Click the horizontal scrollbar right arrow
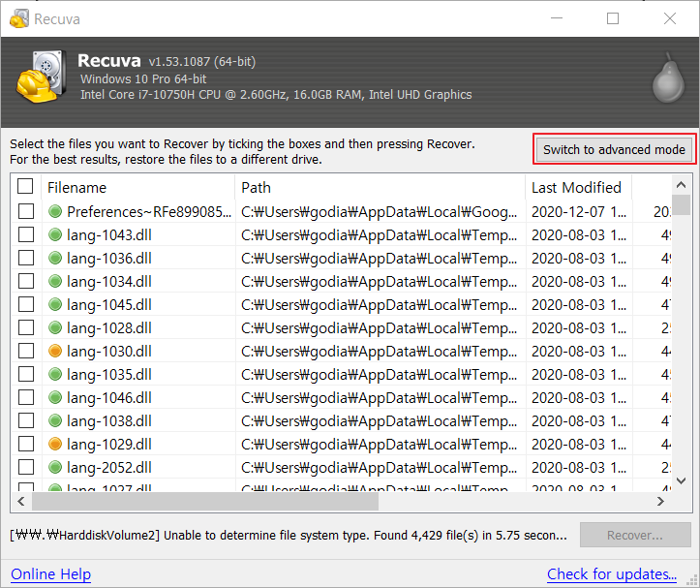Screen dimensions: 700x588 click(x=660, y=502)
